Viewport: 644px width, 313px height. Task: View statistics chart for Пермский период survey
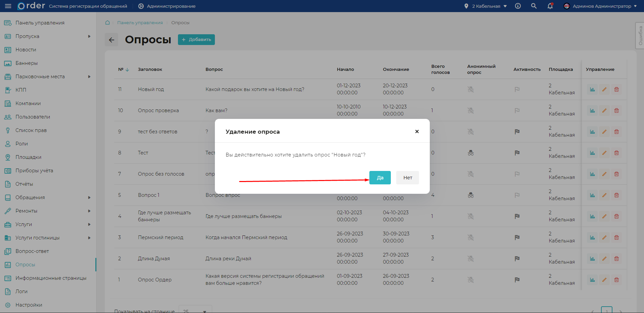(592, 237)
